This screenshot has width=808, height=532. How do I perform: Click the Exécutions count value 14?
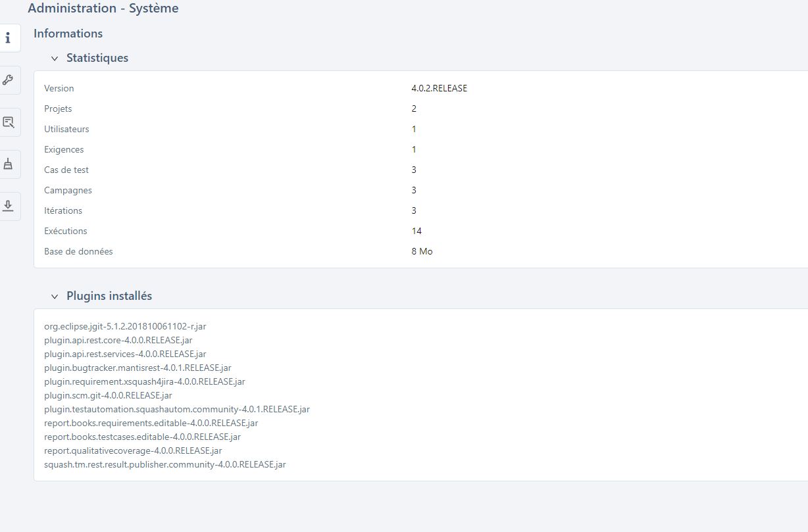click(x=417, y=231)
